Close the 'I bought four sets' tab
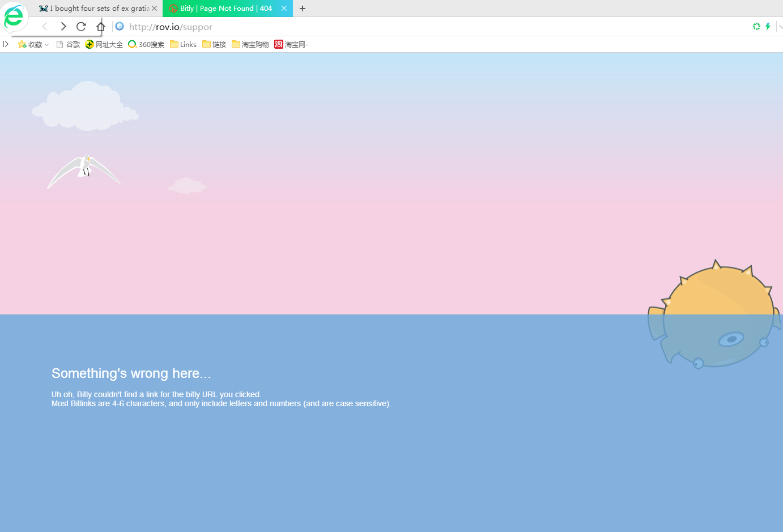 (154, 8)
